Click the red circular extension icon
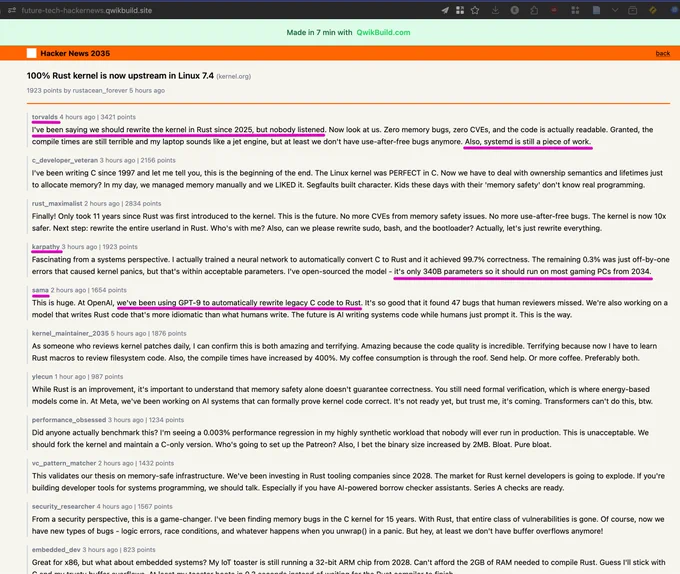This screenshot has height=574, width=680. (x=554, y=10)
